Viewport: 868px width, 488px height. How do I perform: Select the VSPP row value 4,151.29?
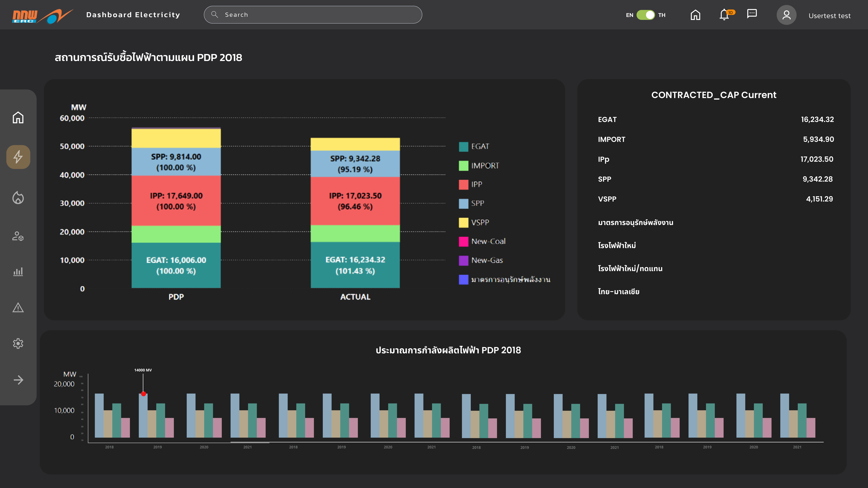pyautogui.click(x=819, y=199)
